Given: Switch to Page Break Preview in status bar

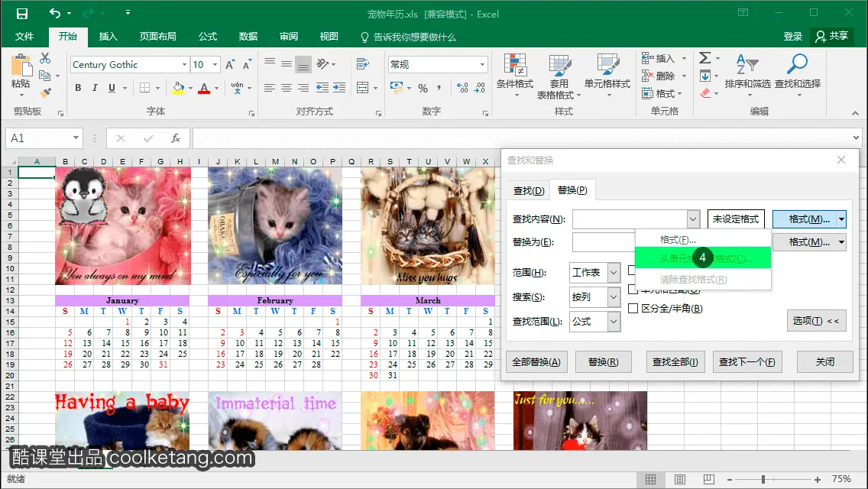Looking at the screenshot, I should point(708,479).
